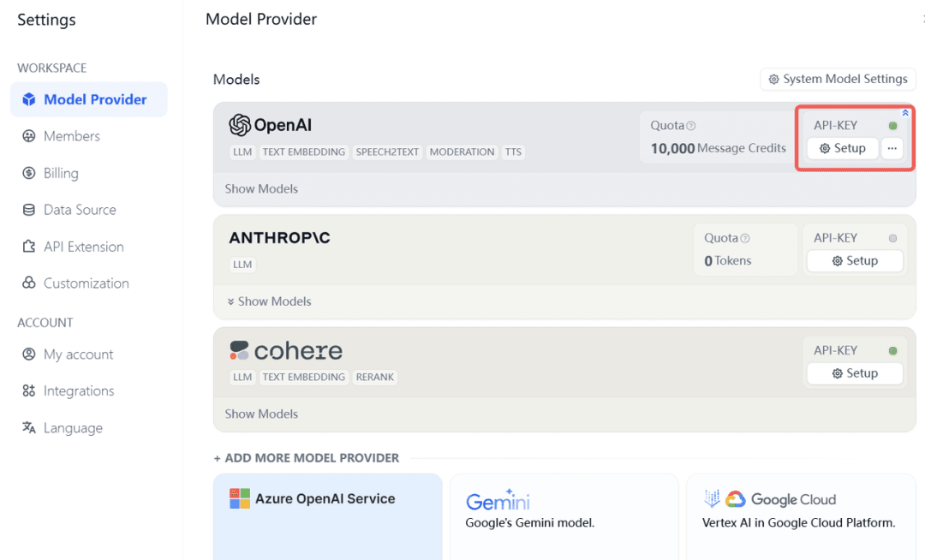The height and width of the screenshot is (560, 925).
Task: Click the My account avatar icon
Action: 29,354
